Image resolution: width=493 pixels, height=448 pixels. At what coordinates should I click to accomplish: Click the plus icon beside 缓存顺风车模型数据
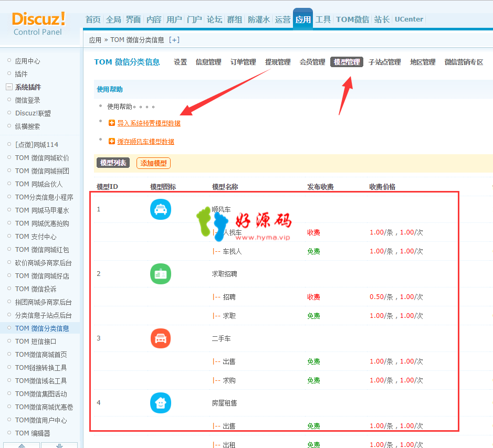[x=112, y=141]
